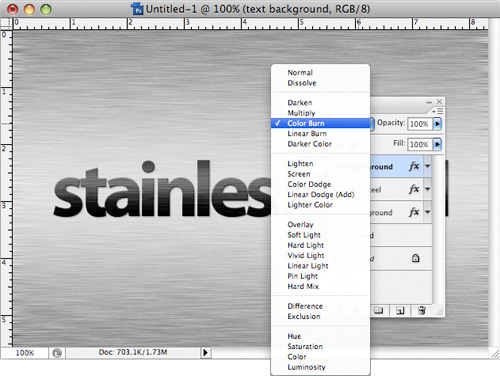Choose Exclusion blend mode
Image resolution: width=500 pixels, height=376 pixels.
coord(320,316)
